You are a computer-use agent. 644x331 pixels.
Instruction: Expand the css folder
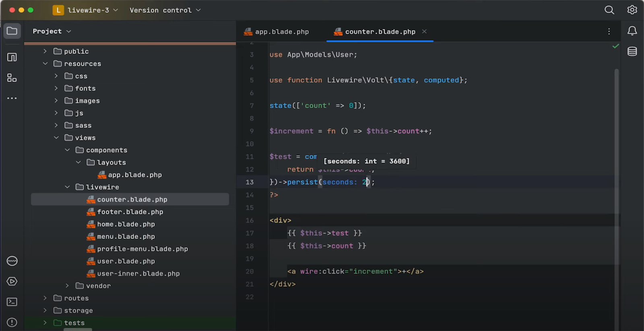tap(56, 76)
